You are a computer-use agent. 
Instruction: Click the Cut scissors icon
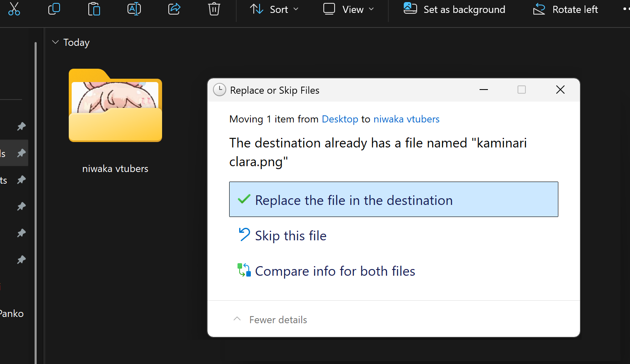14,9
